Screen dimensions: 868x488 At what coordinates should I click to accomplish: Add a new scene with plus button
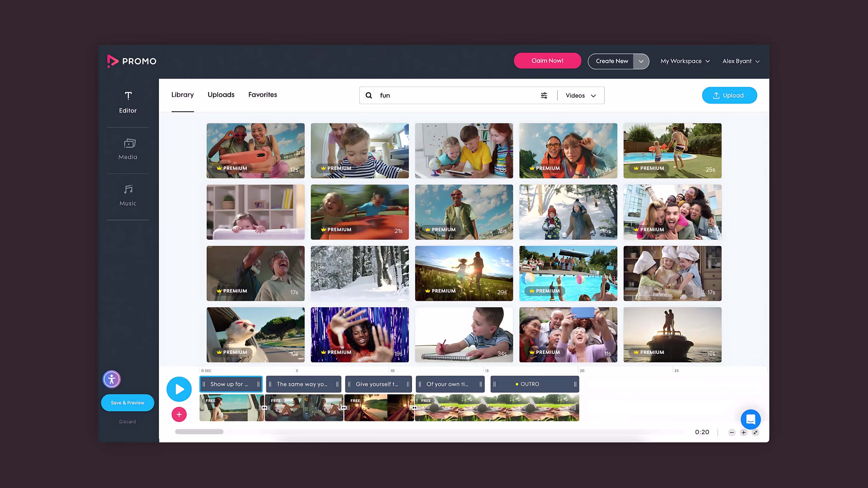[179, 414]
